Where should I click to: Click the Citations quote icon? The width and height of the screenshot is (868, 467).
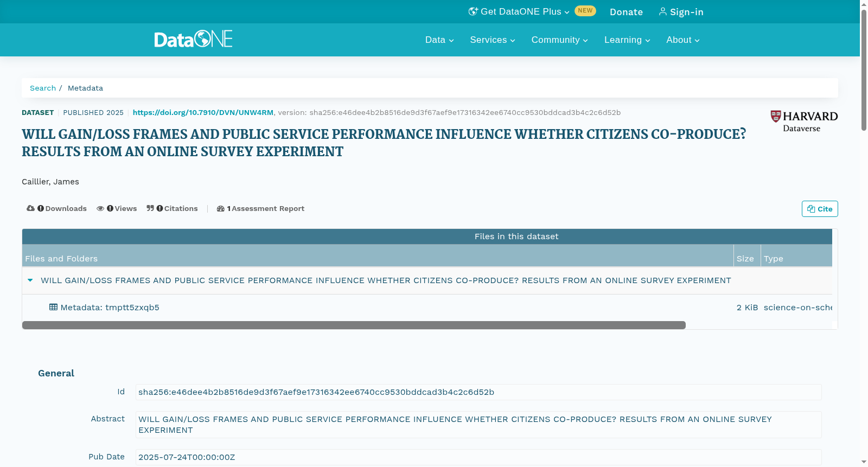pyautogui.click(x=150, y=208)
